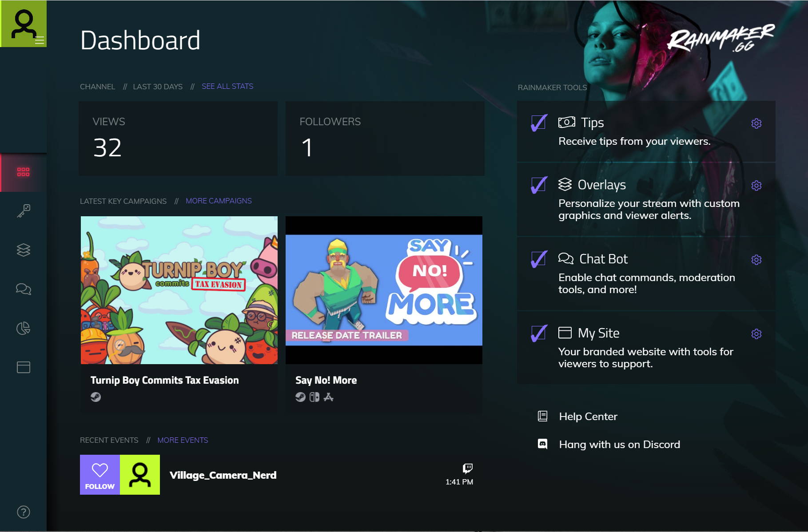This screenshot has height=532, width=808.
Task: Open Hang with us on Discord link
Action: pyautogui.click(x=619, y=445)
